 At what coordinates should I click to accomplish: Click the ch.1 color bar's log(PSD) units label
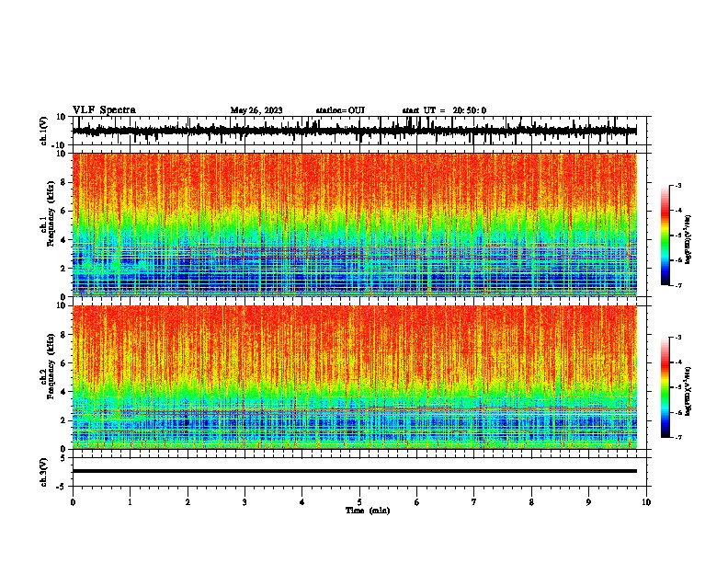(688, 239)
